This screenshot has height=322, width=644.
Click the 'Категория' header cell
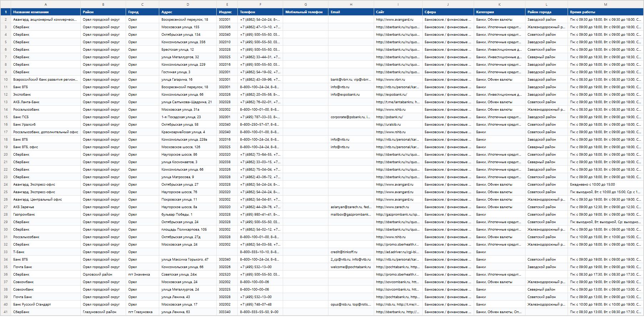point(499,12)
